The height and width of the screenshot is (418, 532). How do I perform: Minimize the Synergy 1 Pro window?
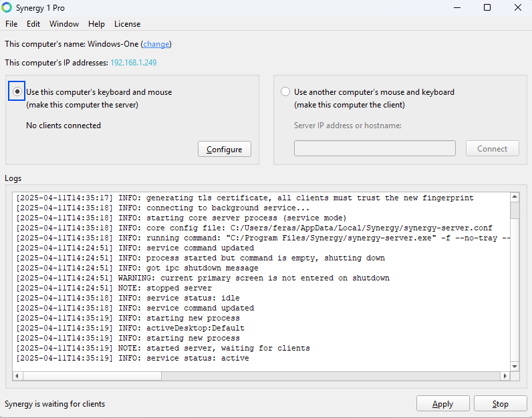pyautogui.click(x=456, y=8)
